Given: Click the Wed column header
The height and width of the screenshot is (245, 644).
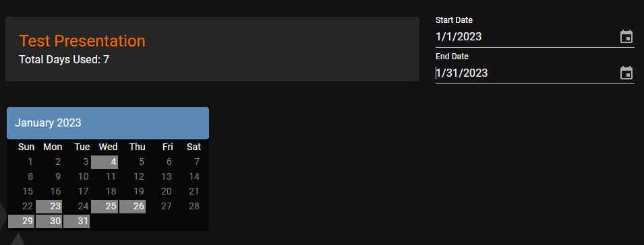Looking at the screenshot, I should coord(108,147).
